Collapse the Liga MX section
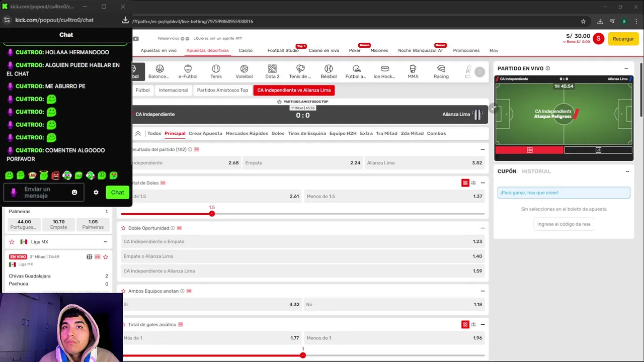Screen dimensions: 644x362 pyautogui.click(x=105, y=242)
